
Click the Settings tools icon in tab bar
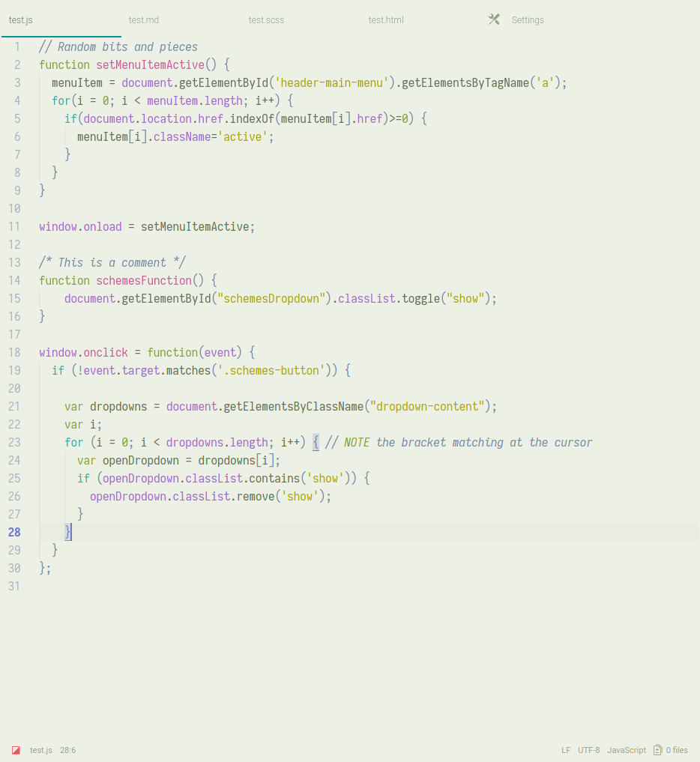tap(494, 19)
